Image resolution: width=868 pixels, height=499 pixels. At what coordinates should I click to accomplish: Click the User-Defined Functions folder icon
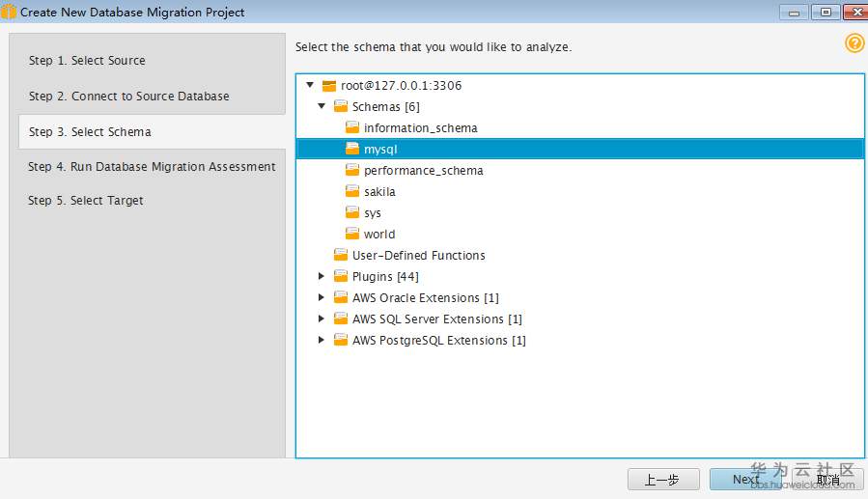(x=341, y=255)
